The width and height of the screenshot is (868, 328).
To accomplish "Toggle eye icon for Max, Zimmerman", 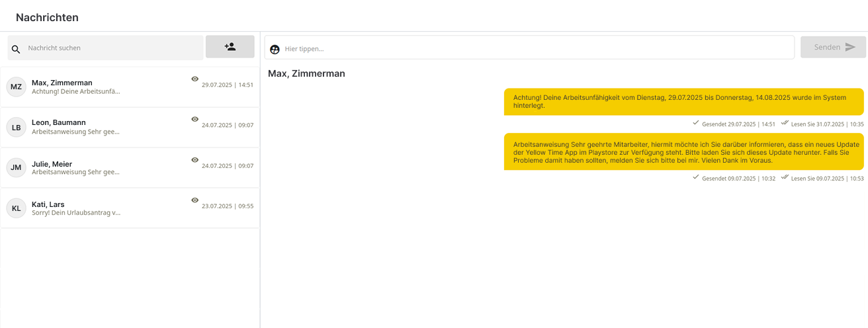I will click(195, 79).
